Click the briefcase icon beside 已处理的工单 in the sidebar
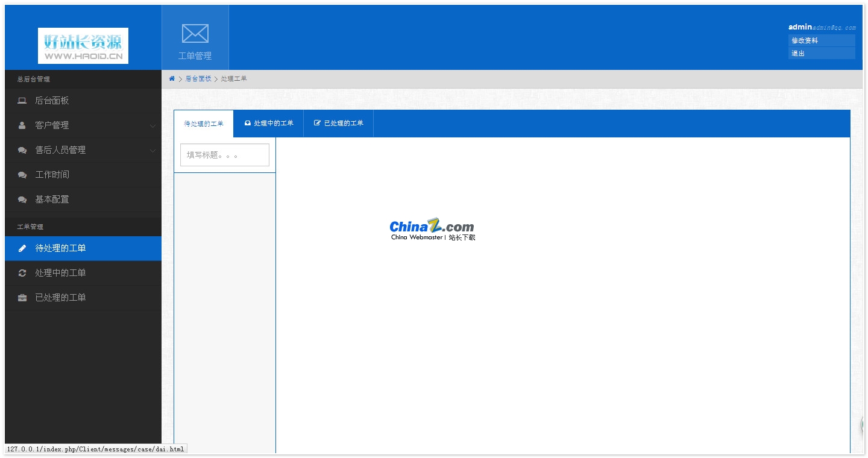This screenshot has width=868, height=458. point(22,298)
